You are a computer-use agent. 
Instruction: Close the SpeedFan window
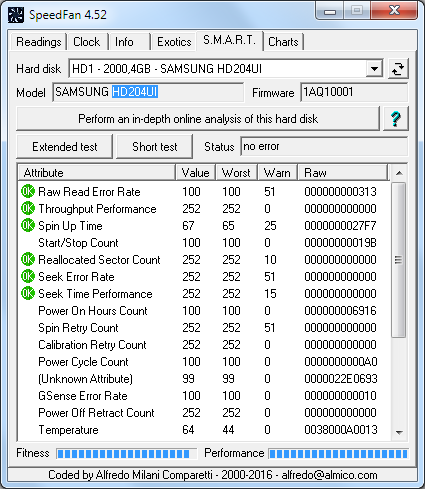[395, 11]
